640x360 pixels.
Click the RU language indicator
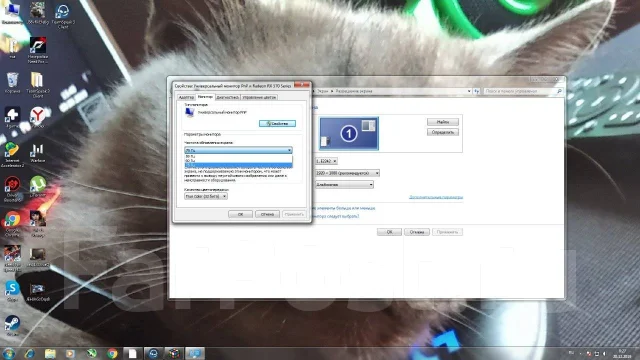click(571, 353)
